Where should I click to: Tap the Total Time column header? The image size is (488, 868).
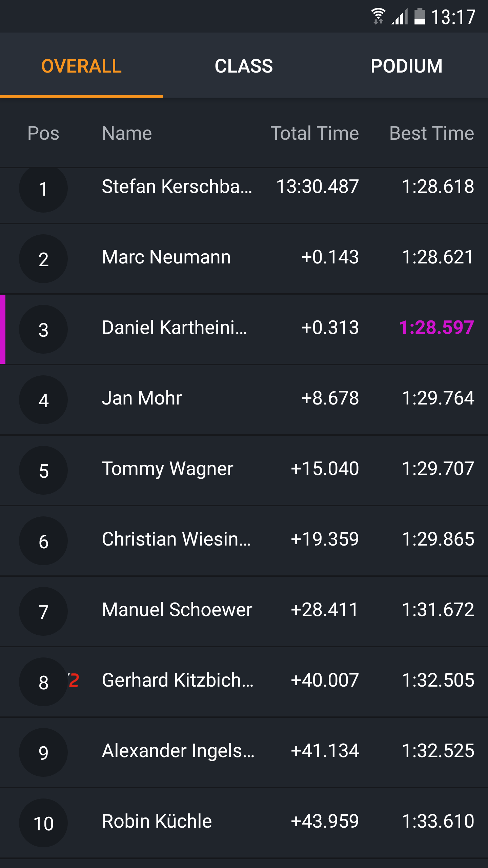click(314, 133)
